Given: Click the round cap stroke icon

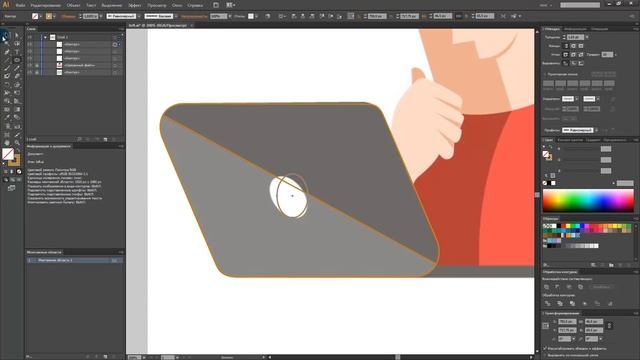Looking at the screenshot, I should click(x=573, y=46).
